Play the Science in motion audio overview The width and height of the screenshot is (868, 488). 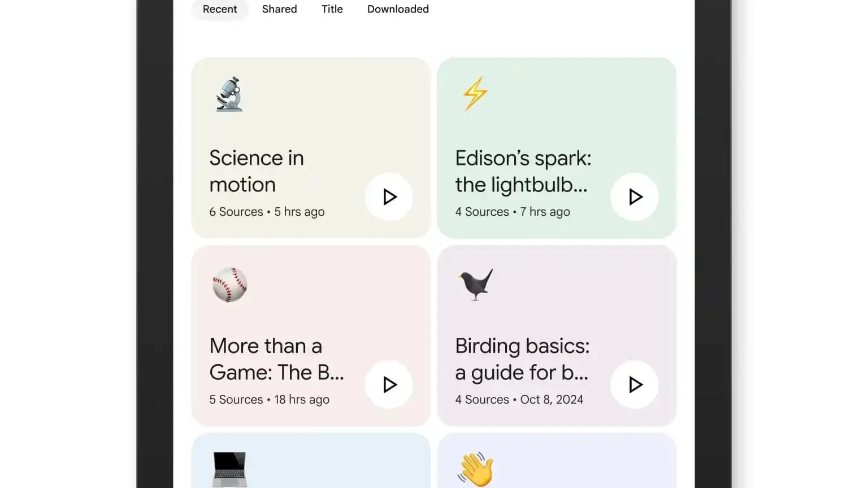point(389,197)
